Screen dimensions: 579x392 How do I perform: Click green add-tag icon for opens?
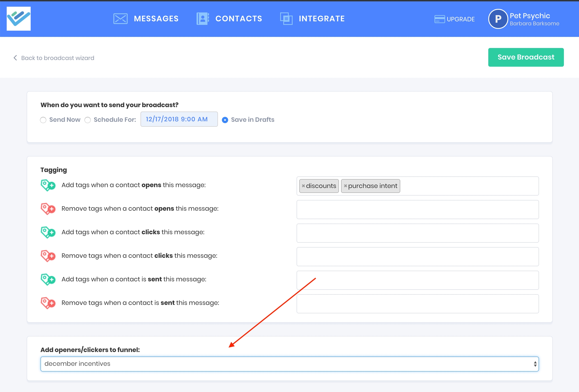48,185
